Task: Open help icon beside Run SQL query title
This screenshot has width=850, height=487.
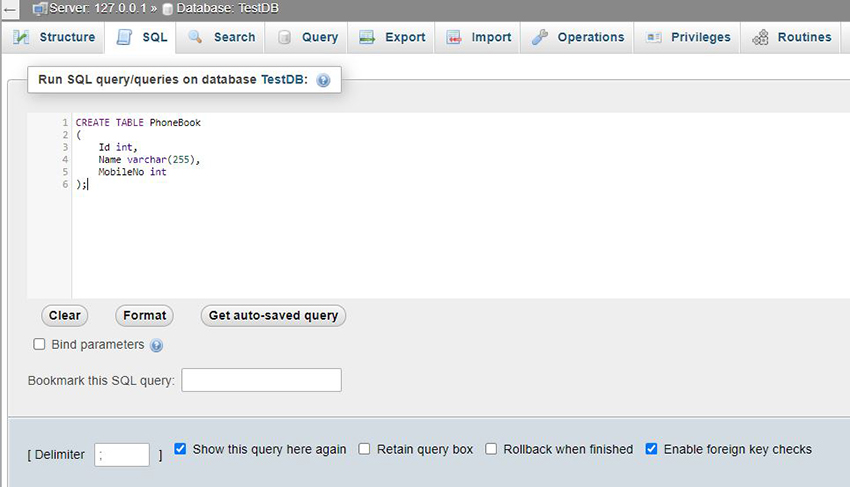Action: [323, 80]
